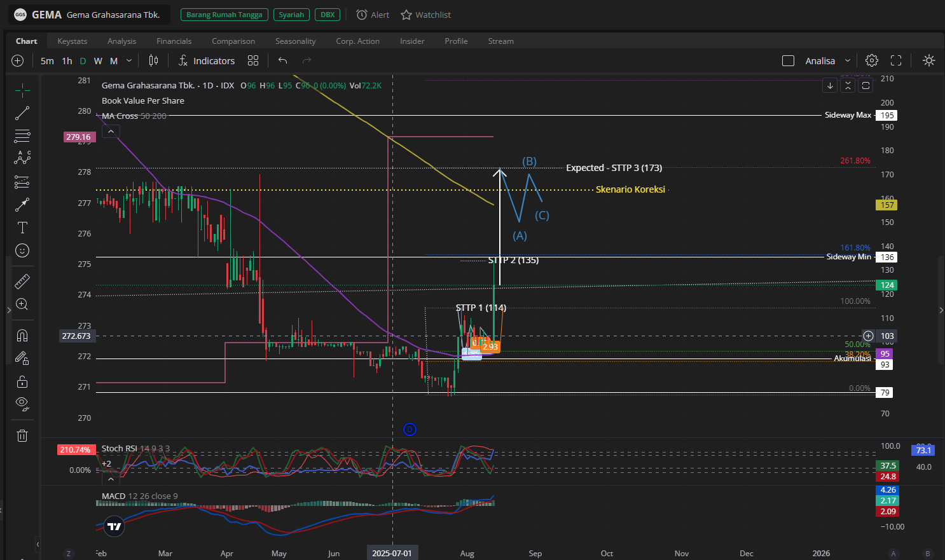Screen dimensions: 945x560
Task: Select the crosshair cursor tool
Action: click(22, 90)
